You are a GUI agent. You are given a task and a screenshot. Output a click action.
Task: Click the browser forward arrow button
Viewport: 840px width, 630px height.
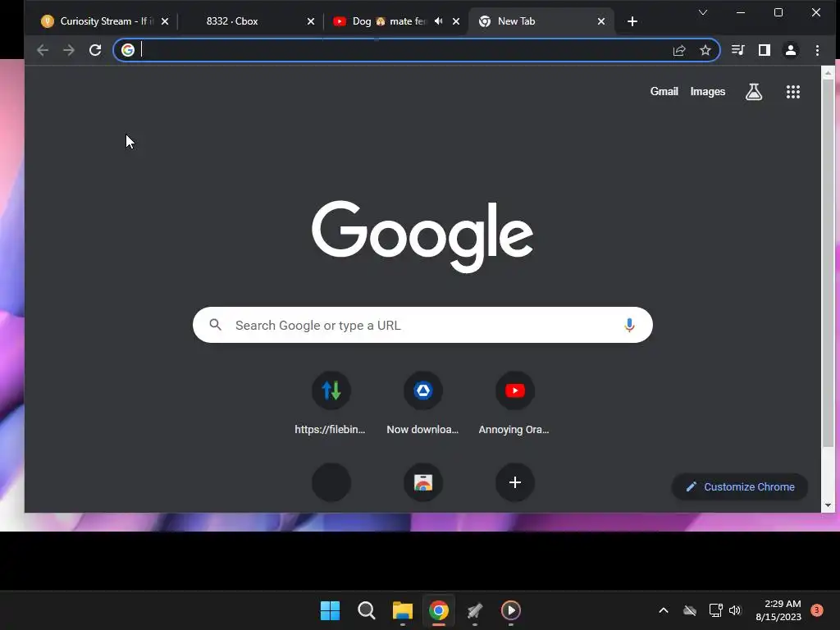[69, 50]
